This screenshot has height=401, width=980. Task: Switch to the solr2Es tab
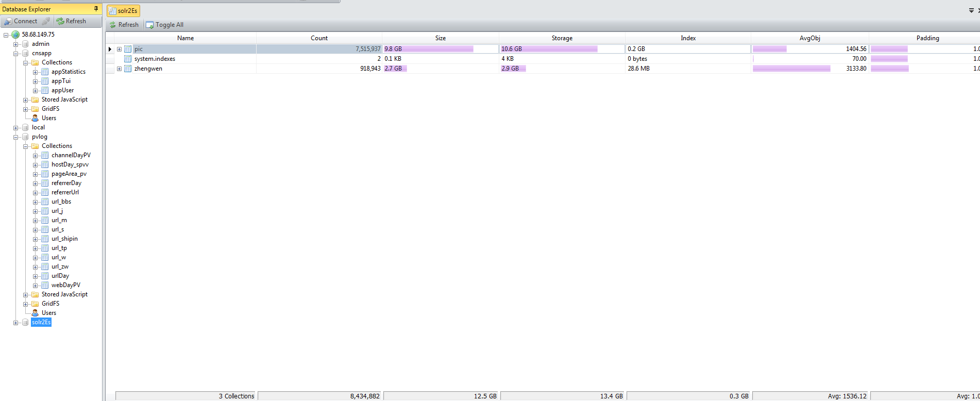(123, 11)
